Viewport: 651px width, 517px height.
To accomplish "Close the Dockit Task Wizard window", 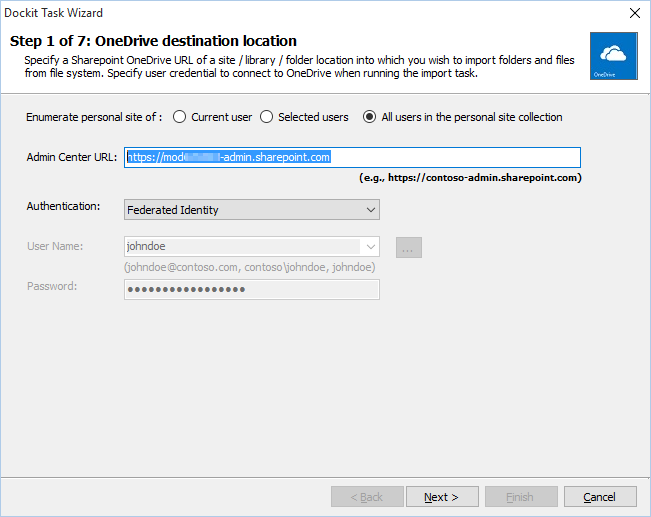I will point(635,13).
